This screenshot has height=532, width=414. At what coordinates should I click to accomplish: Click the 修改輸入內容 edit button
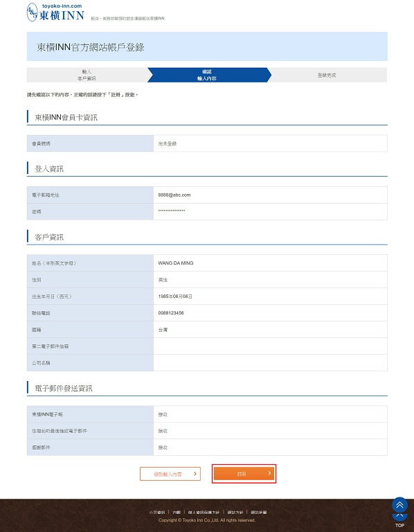point(170,474)
